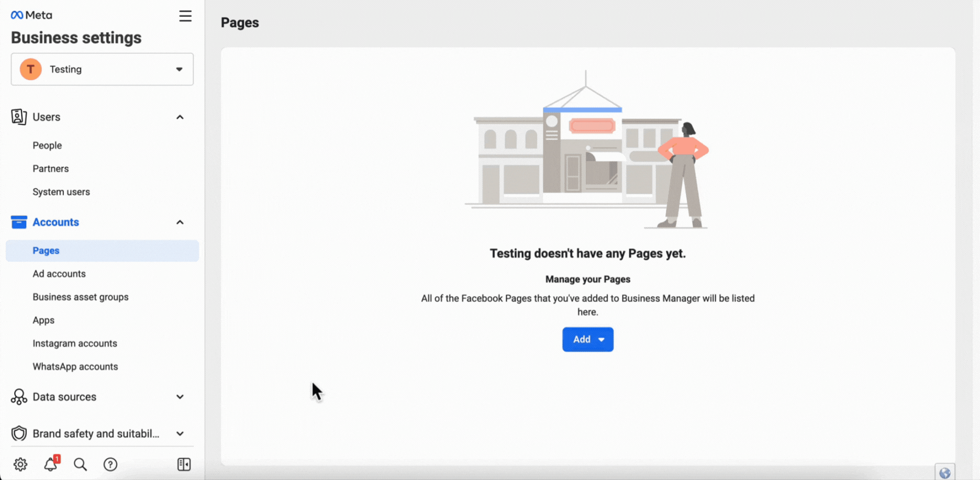Screen dimensions: 980x480
Task: Click the Data sources label
Action: point(64,397)
